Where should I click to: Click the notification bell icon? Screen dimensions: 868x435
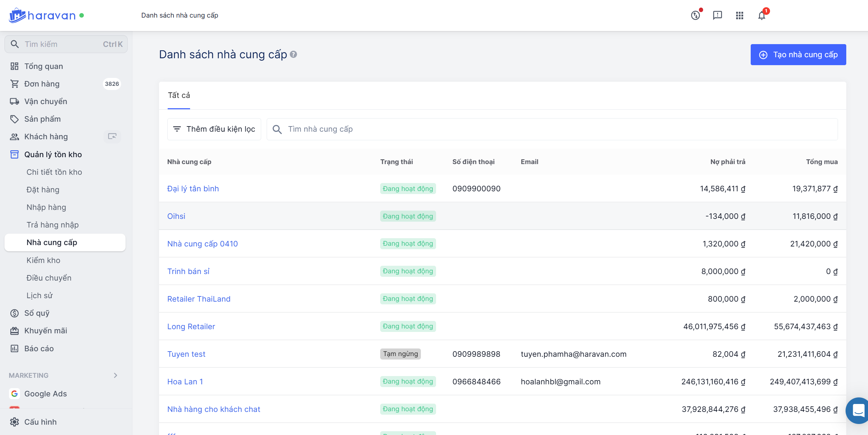[762, 16]
